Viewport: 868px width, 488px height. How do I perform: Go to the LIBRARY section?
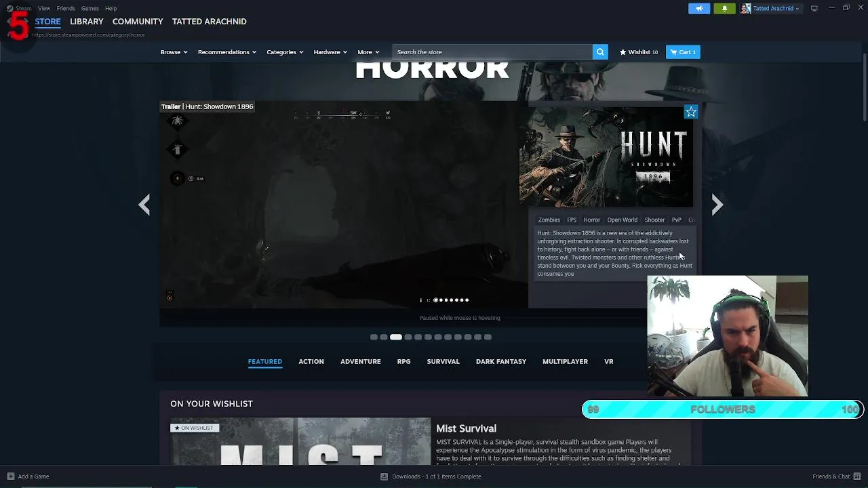[x=87, y=22]
